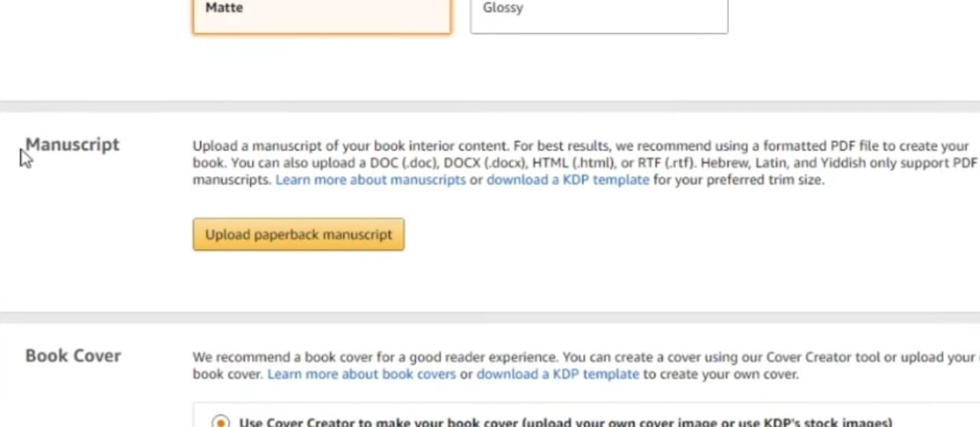Click the Manuscript section heading

pyautogui.click(x=73, y=145)
